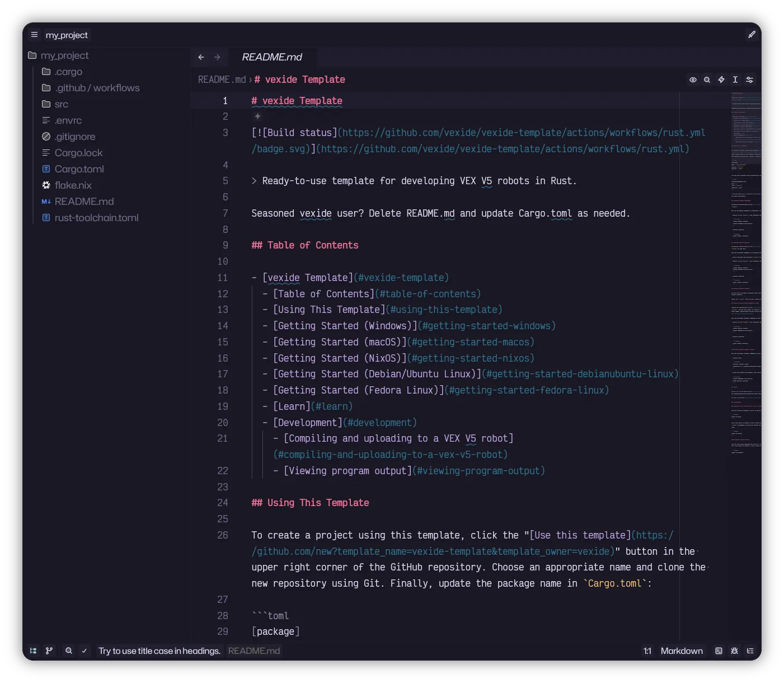This screenshot has width=784, height=683.
Task: Click the sword icon in the title bar
Action: pyautogui.click(x=752, y=35)
